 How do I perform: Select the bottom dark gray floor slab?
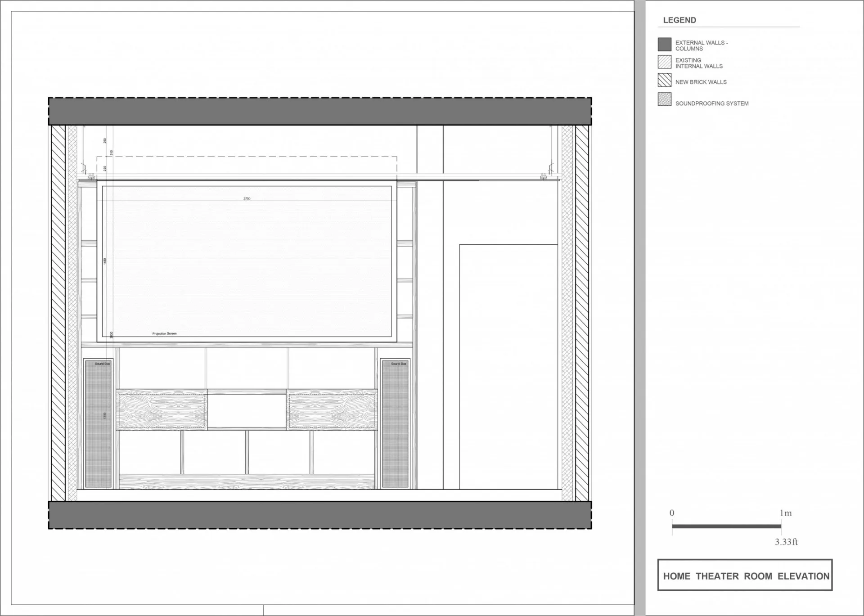click(x=320, y=515)
